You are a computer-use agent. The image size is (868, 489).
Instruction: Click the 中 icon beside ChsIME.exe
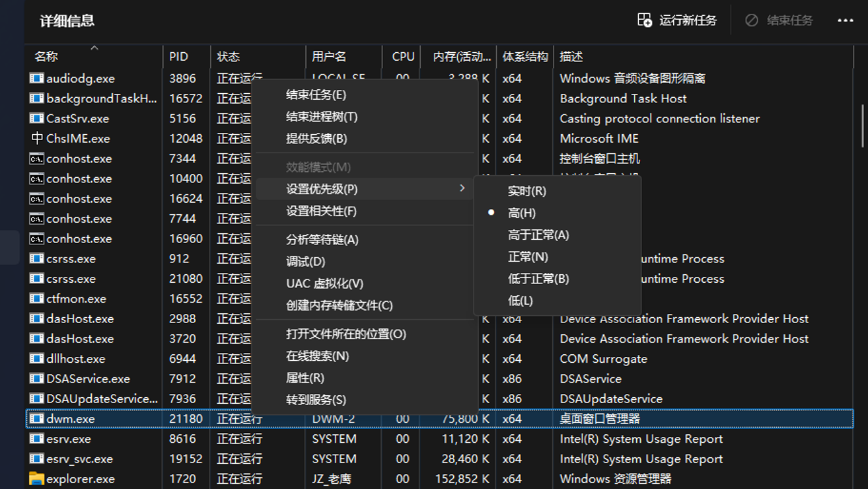pyautogui.click(x=37, y=138)
